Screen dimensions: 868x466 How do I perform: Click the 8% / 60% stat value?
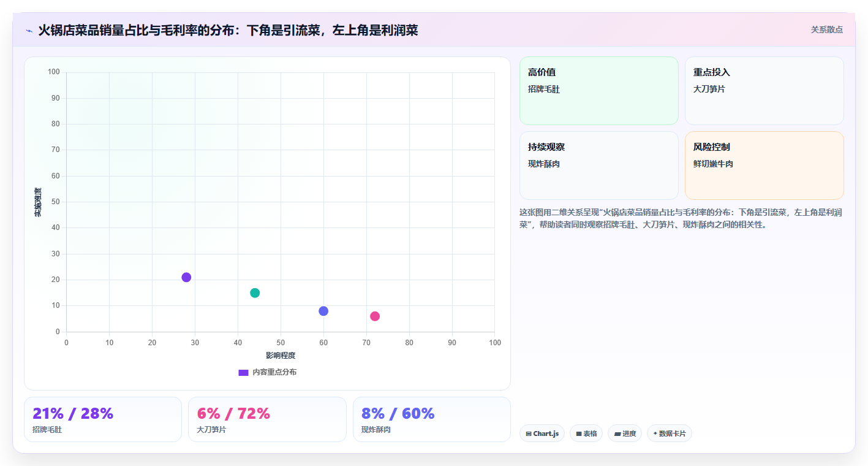398,413
